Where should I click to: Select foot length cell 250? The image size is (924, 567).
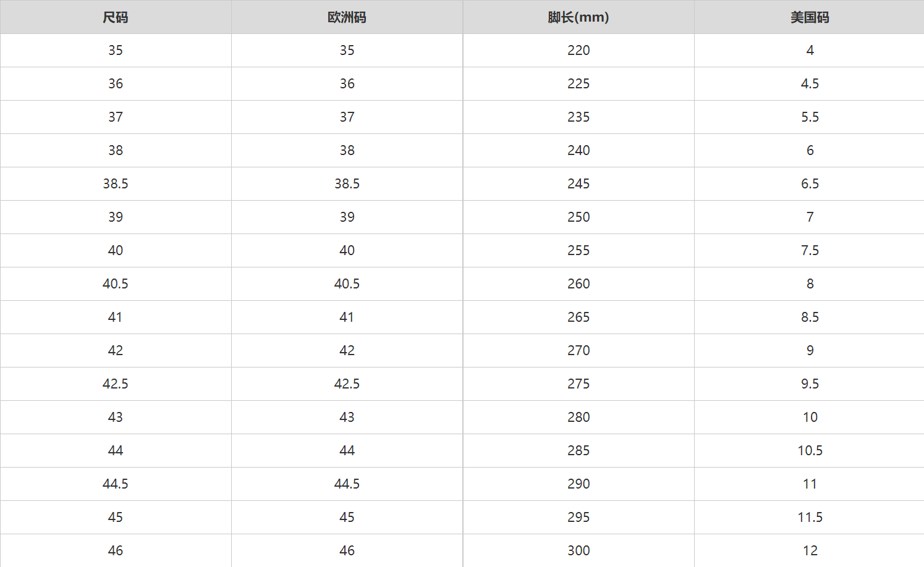click(x=579, y=217)
